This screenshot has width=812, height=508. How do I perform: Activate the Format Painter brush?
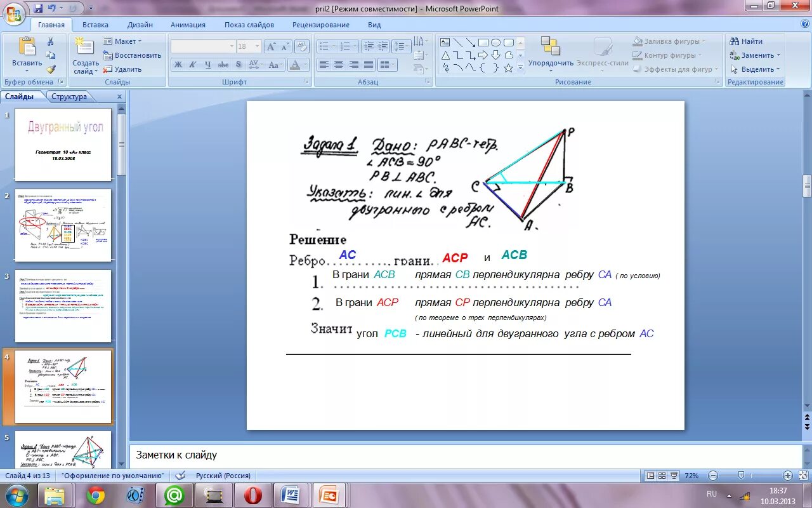pyautogui.click(x=51, y=69)
